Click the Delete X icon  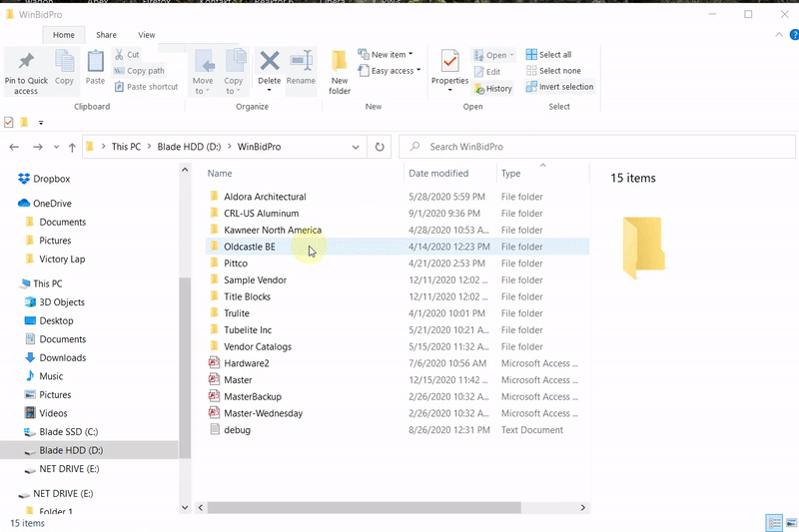tap(269, 61)
